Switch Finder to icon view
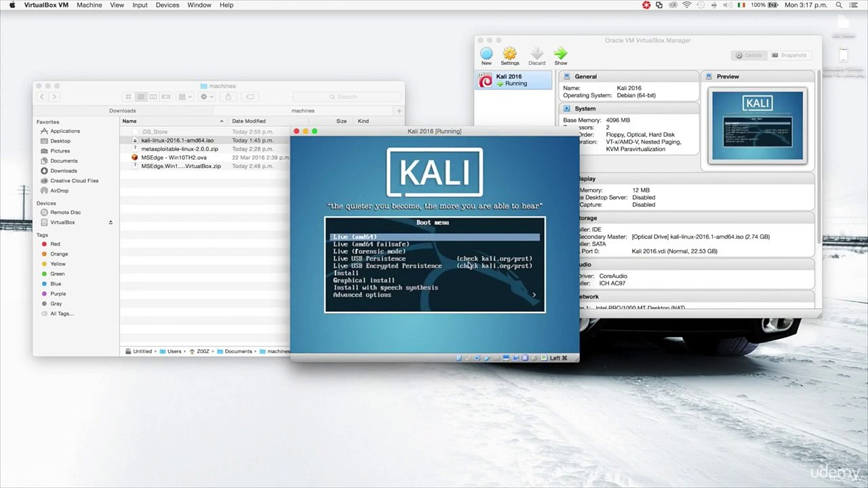The image size is (868, 488). click(128, 97)
